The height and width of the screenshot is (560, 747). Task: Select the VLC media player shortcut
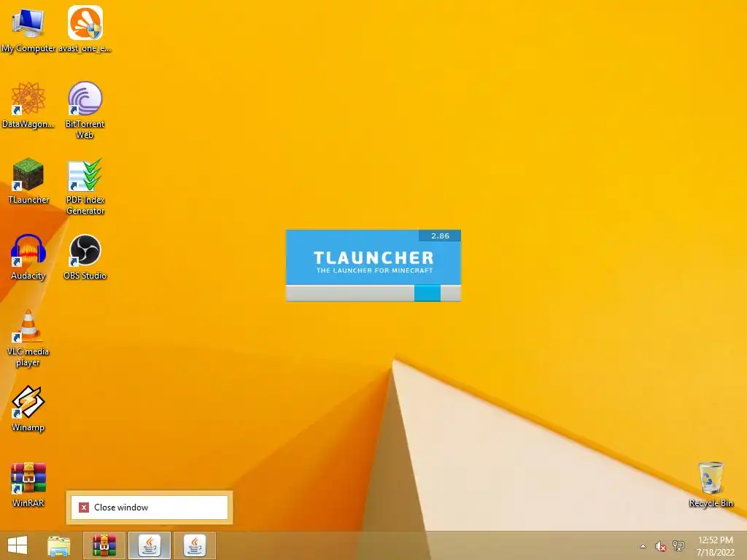coord(28,338)
